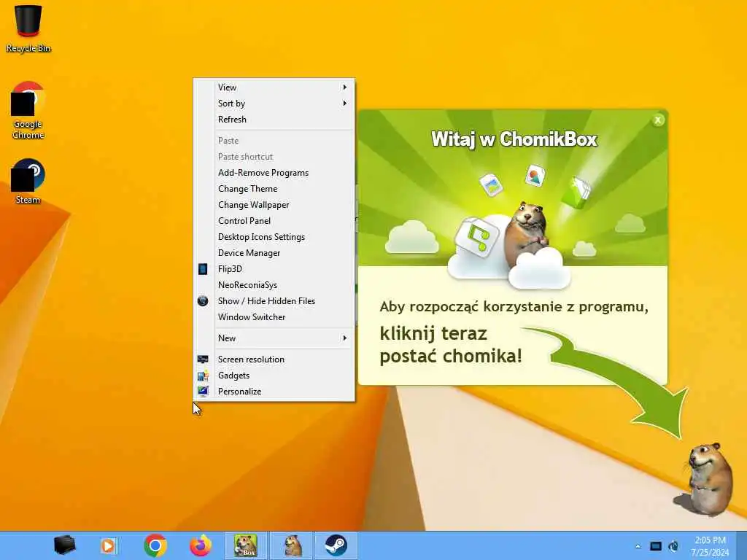747x560 pixels.
Task: Click the taskbar clock showing 2:05 PM
Action: pos(711,546)
